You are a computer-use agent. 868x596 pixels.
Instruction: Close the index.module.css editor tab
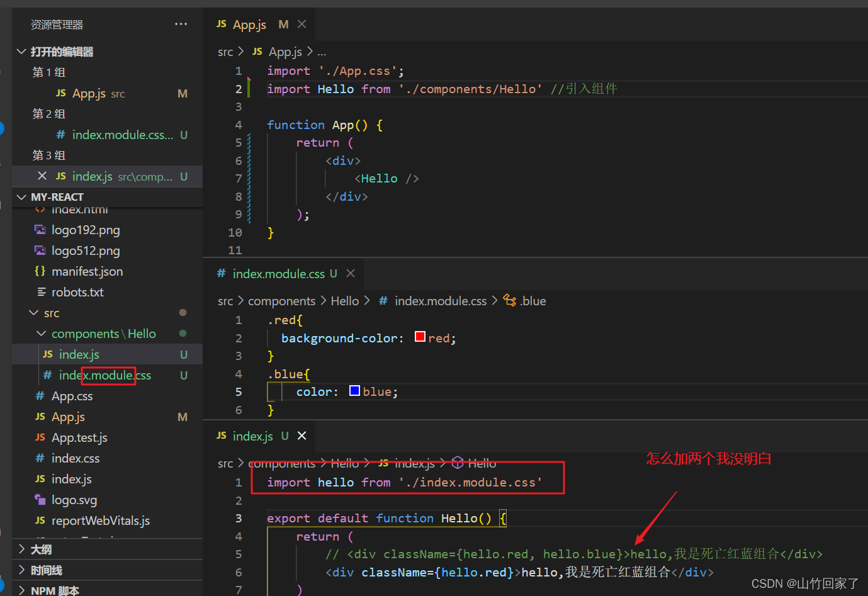(351, 273)
